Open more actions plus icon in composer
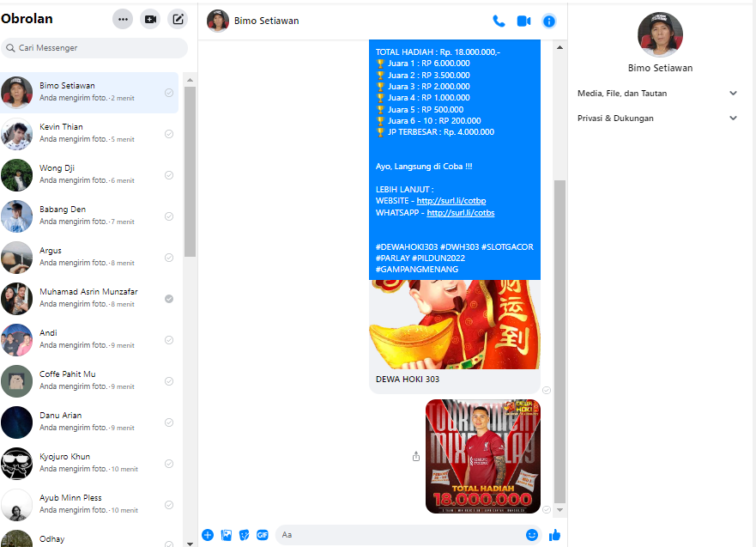The image size is (756, 547). 208,535
